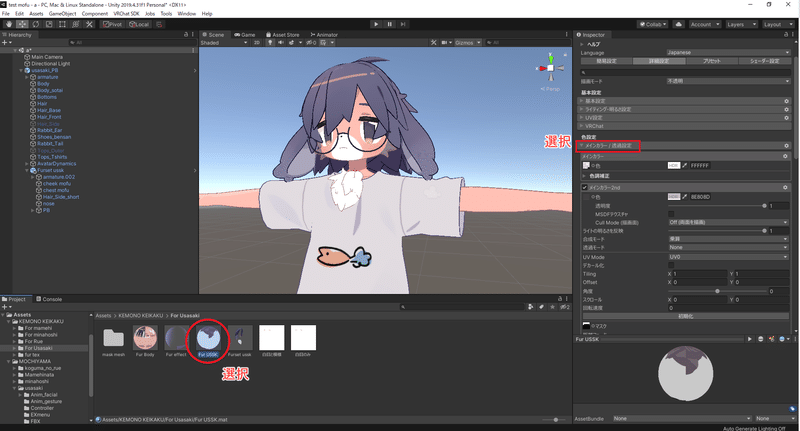Collapse メインカラー / 透過設定 section
Image resolution: width=800 pixels, height=431 pixels.
click(x=608, y=146)
